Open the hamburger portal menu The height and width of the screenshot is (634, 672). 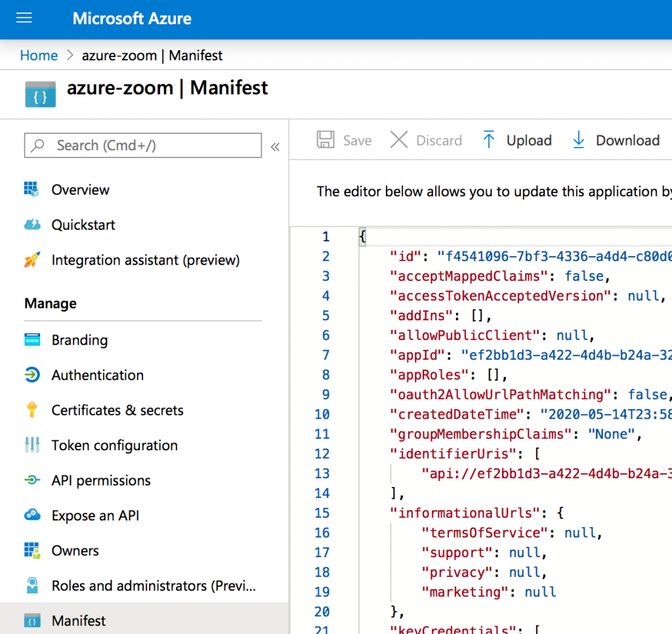[24, 18]
